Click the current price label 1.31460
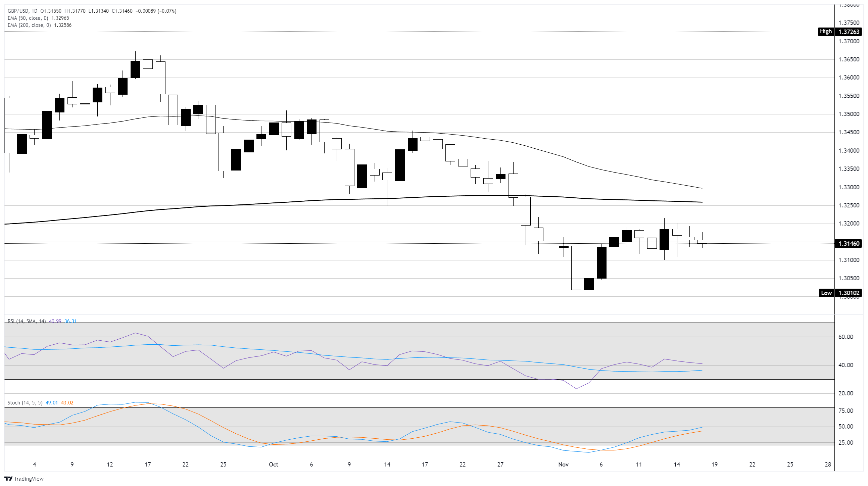The image size is (868, 486). pos(849,243)
